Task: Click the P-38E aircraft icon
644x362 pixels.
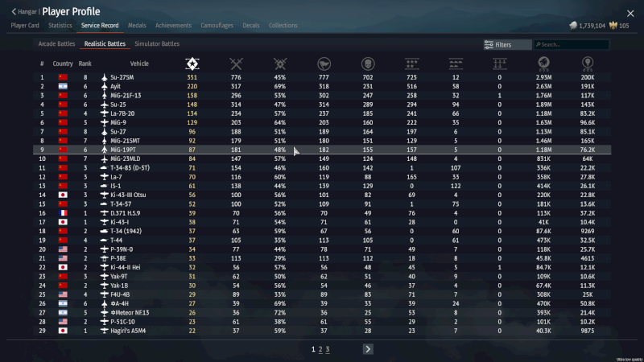Action: click(x=105, y=258)
